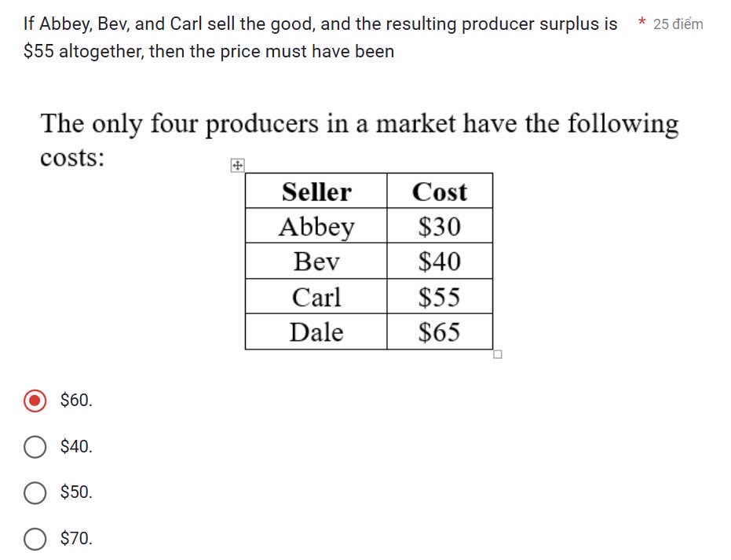
Task: Click the resize handle at the table's bottom-right corner
Action: pyautogui.click(x=496, y=355)
